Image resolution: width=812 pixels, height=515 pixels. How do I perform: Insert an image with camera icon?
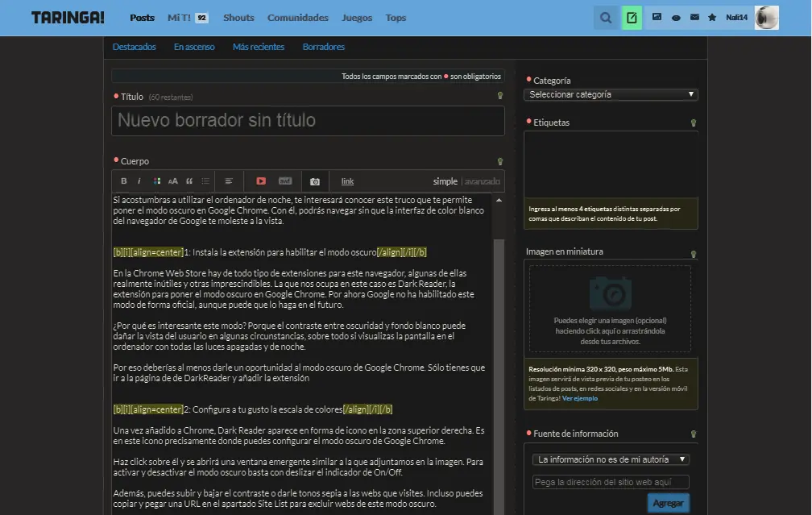314,181
